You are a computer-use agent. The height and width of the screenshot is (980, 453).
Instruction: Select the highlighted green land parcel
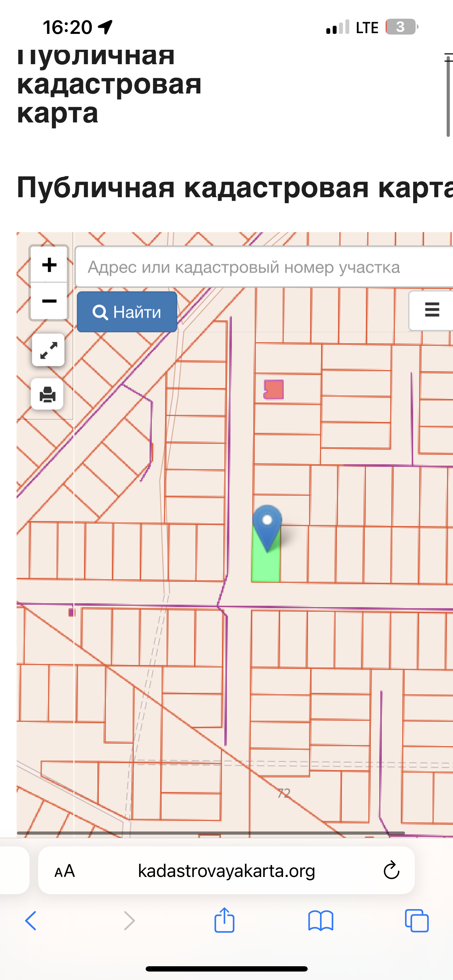pyautogui.click(x=266, y=566)
